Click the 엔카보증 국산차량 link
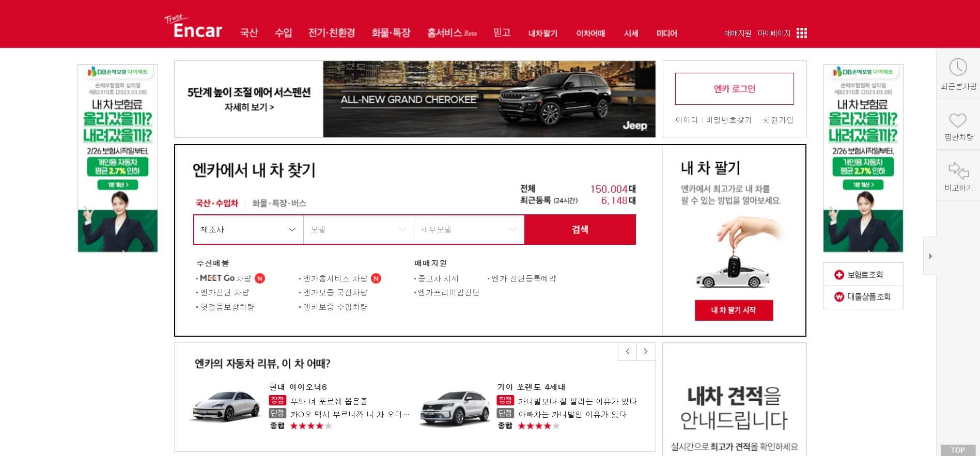The height and width of the screenshot is (456, 980). pyautogui.click(x=335, y=292)
